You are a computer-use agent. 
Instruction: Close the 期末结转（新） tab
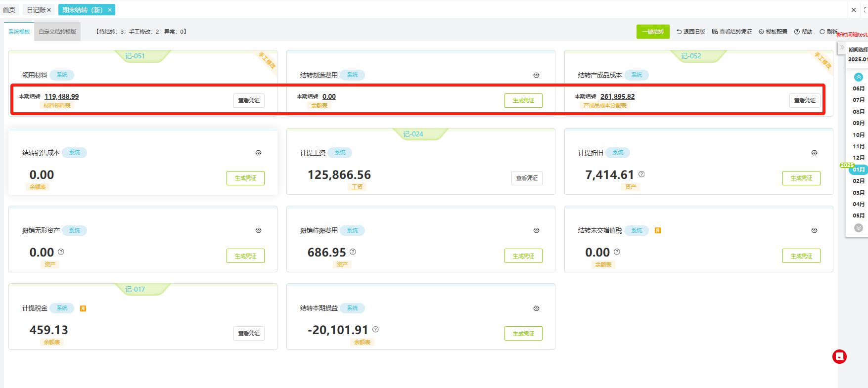(x=110, y=10)
